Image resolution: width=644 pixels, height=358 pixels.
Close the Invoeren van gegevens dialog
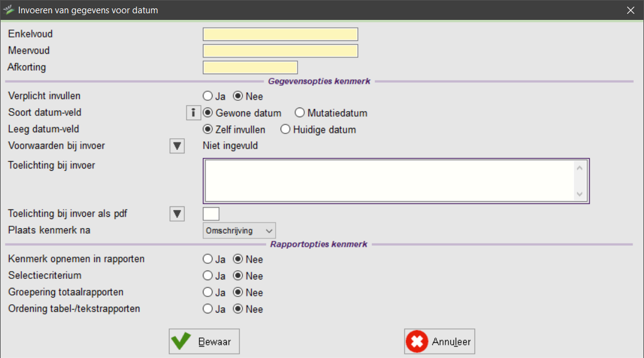[631, 10]
